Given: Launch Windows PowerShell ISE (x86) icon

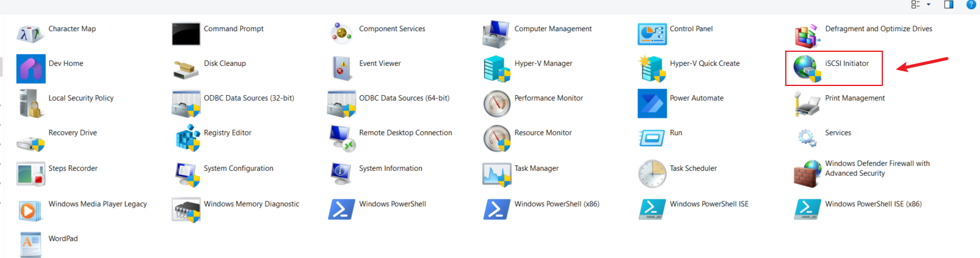Looking at the screenshot, I should (807, 209).
